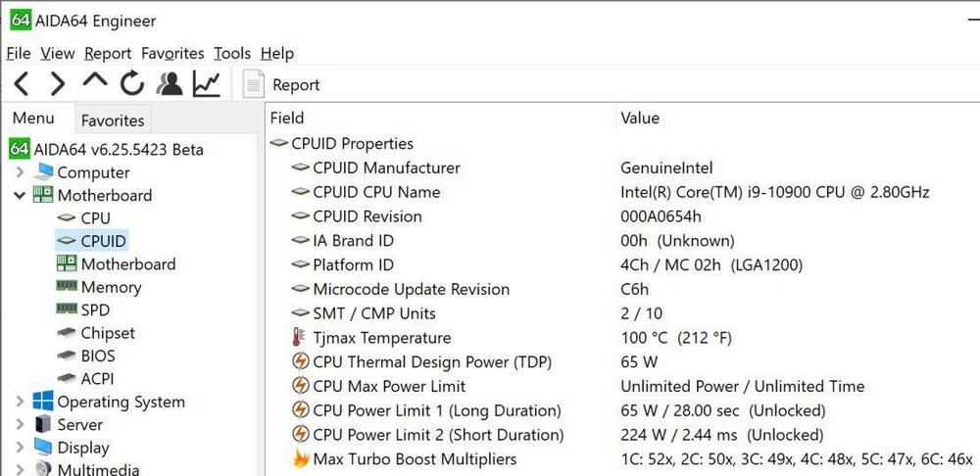Open the SPD tree item
Screen dimensions: 980x476
click(x=82, y=309)
